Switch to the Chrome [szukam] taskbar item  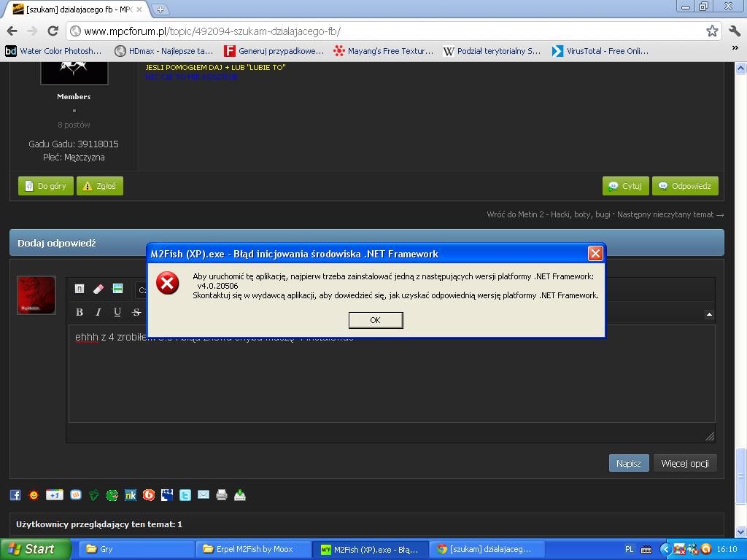[x=487, y=549]
